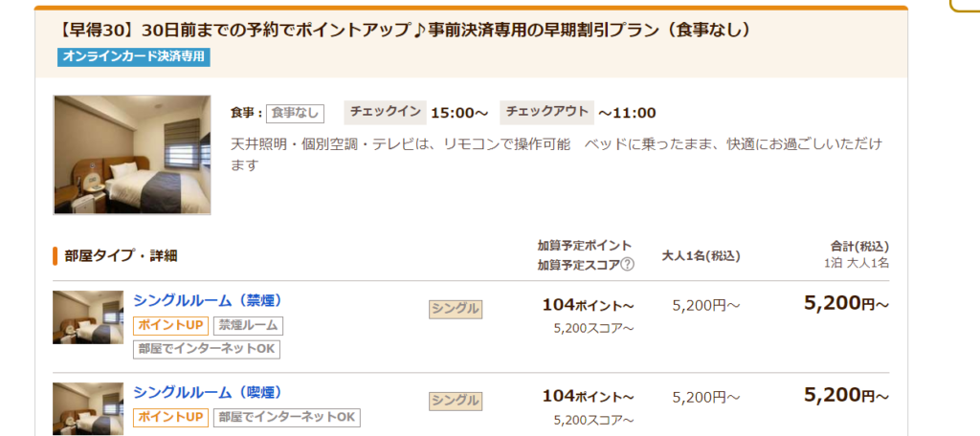
Task: Click the 禁煙ルーム tag
Action: pyautogui.click(x=248, y=325)
